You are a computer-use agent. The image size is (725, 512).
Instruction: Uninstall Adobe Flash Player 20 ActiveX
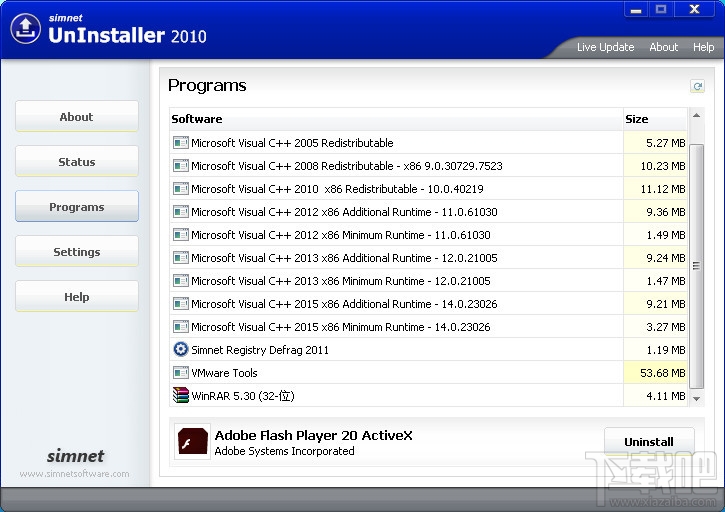click(649, 441)
